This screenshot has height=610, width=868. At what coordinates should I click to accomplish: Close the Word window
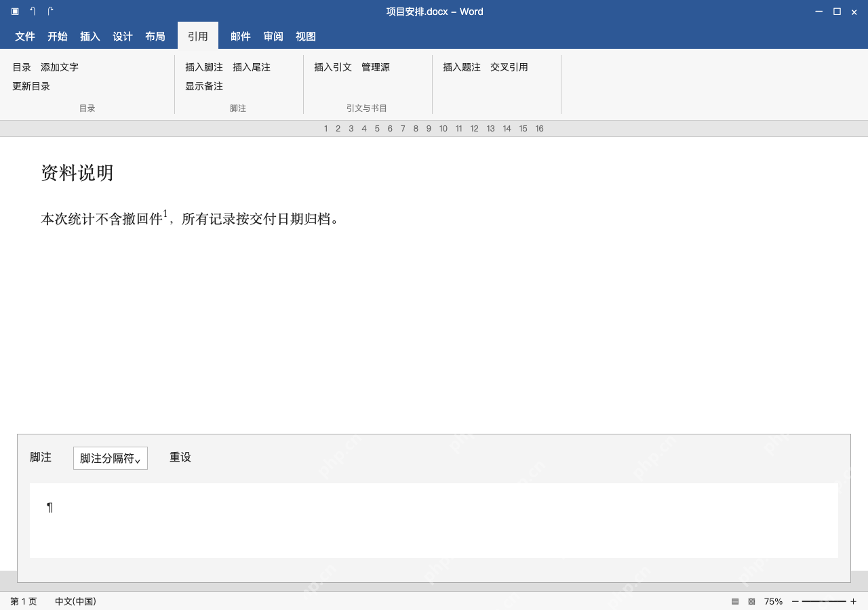click(x=854, y=12)
